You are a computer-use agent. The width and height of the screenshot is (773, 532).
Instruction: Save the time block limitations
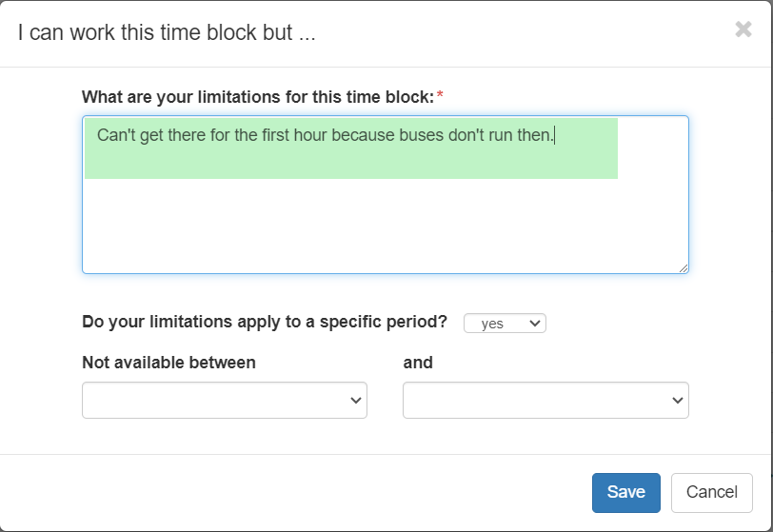tap(625, 492)
